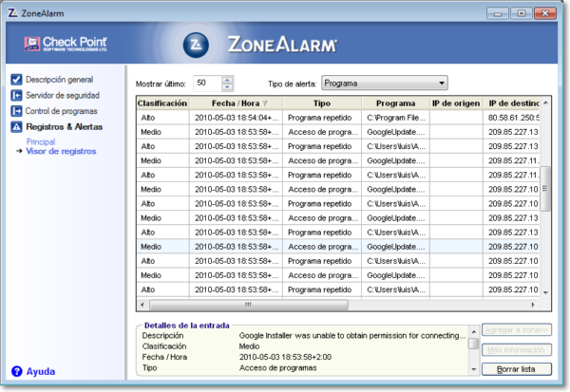Sort by the Clasificación column header
Screen dimensions: 570x392
(x=162, y=103)
